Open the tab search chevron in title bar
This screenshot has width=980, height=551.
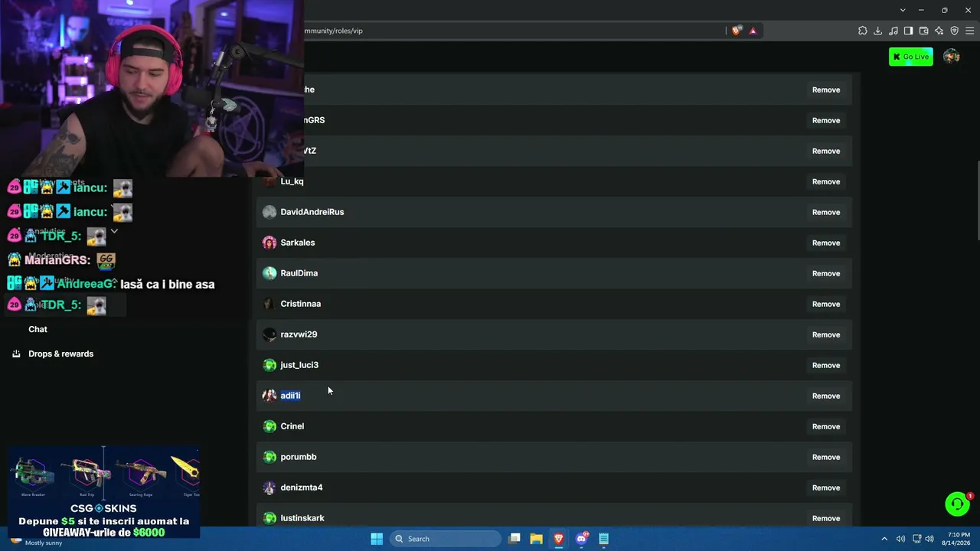(x=903, y=10)
